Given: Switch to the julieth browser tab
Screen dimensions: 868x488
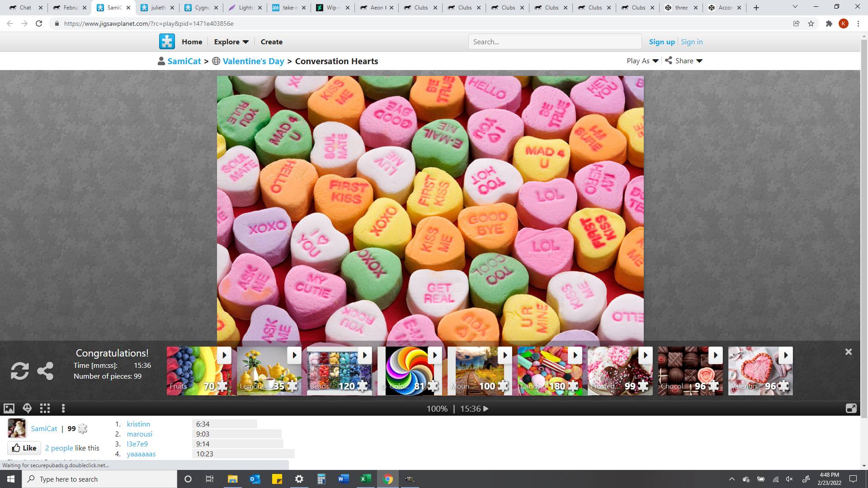Looking at the screenshot, I should click(158, 7).
